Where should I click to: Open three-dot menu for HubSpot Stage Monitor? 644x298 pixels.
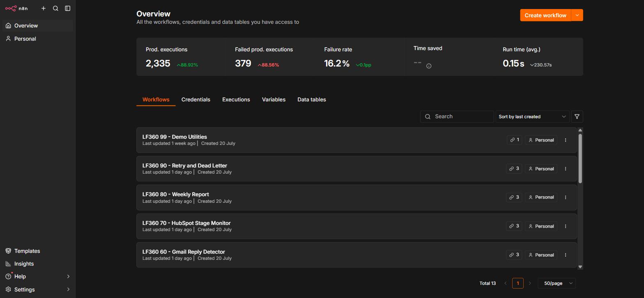(566, 226)
